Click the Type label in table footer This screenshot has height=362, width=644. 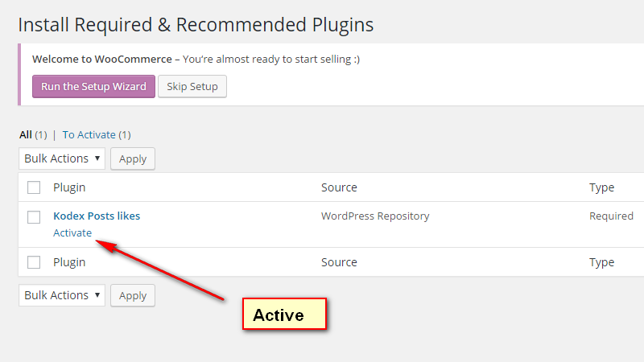coord(601,262)
